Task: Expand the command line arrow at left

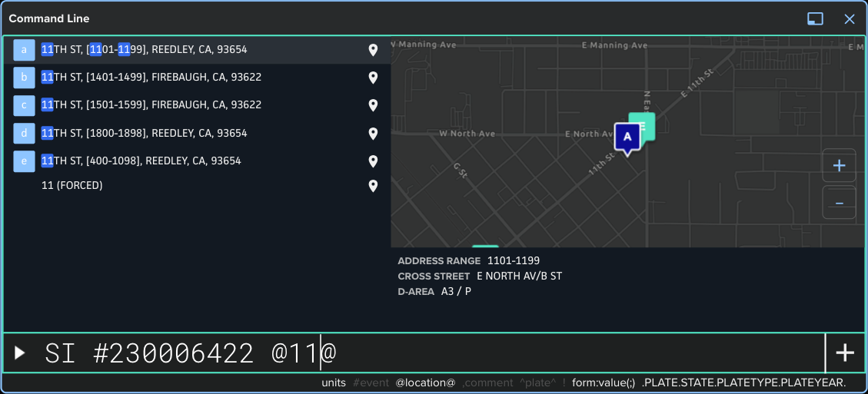Action: [20, 353]
